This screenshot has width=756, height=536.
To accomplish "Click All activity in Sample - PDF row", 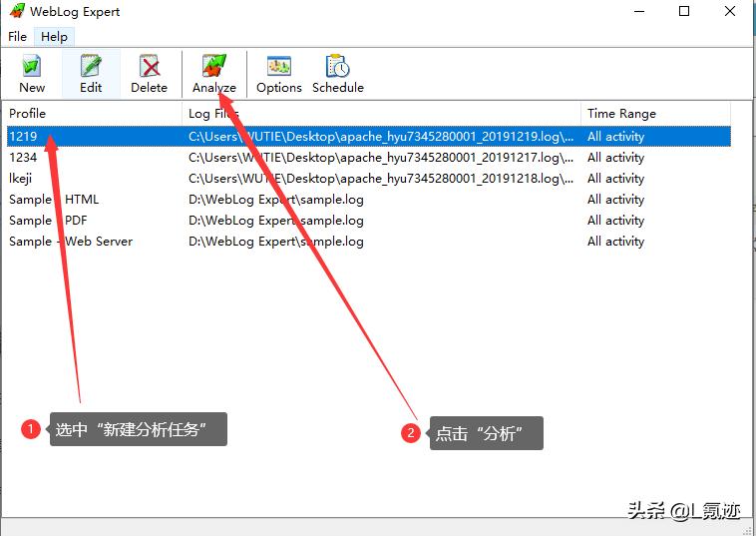I will [615, 221].
